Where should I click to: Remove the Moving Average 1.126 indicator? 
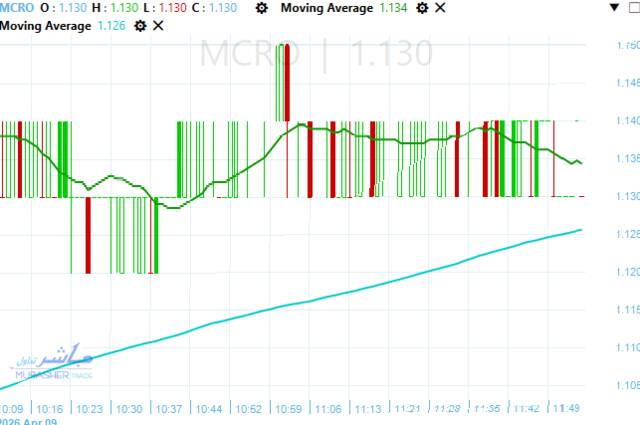[158, 25]
